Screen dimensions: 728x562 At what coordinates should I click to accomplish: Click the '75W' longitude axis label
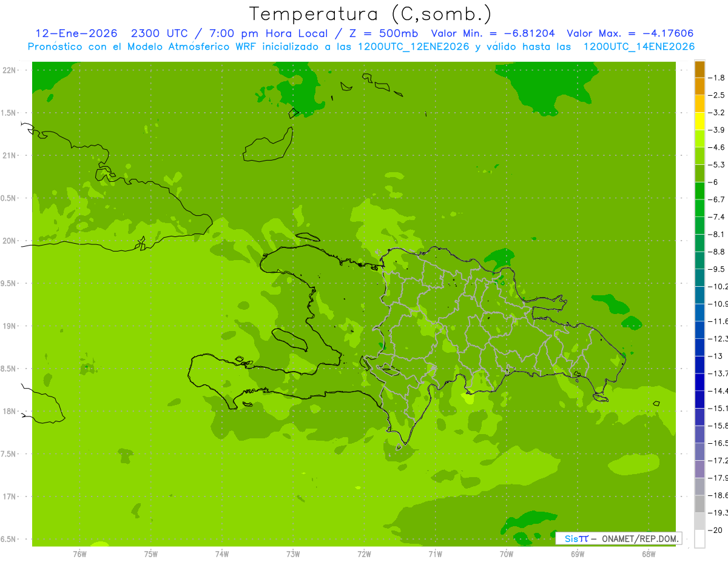pos(151,554)
